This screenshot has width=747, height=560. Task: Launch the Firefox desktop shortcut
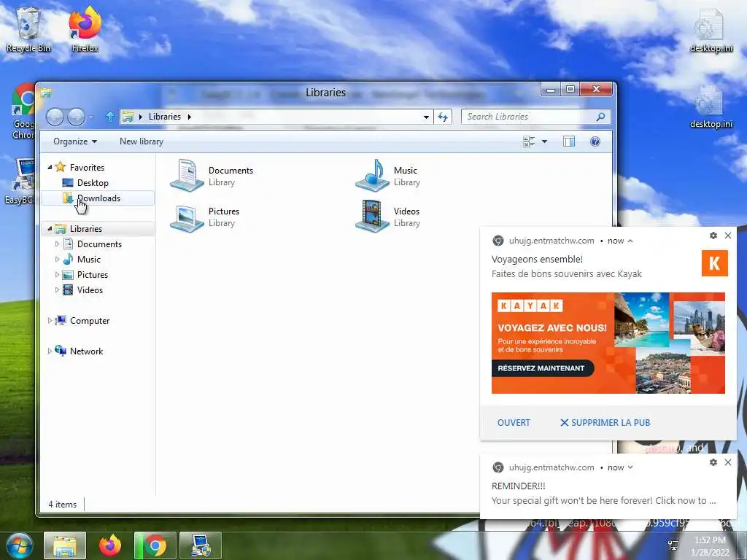click(85, 29)
